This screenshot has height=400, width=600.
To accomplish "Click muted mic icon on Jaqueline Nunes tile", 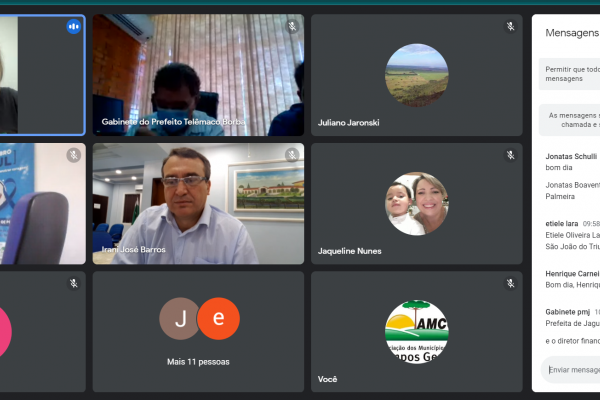I will (x=510, y=155).
